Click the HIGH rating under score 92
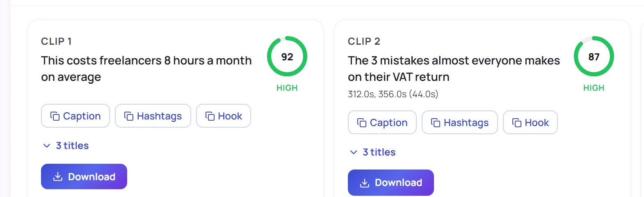The height and width of the screenshot is (197, 644). click(287, 88)
